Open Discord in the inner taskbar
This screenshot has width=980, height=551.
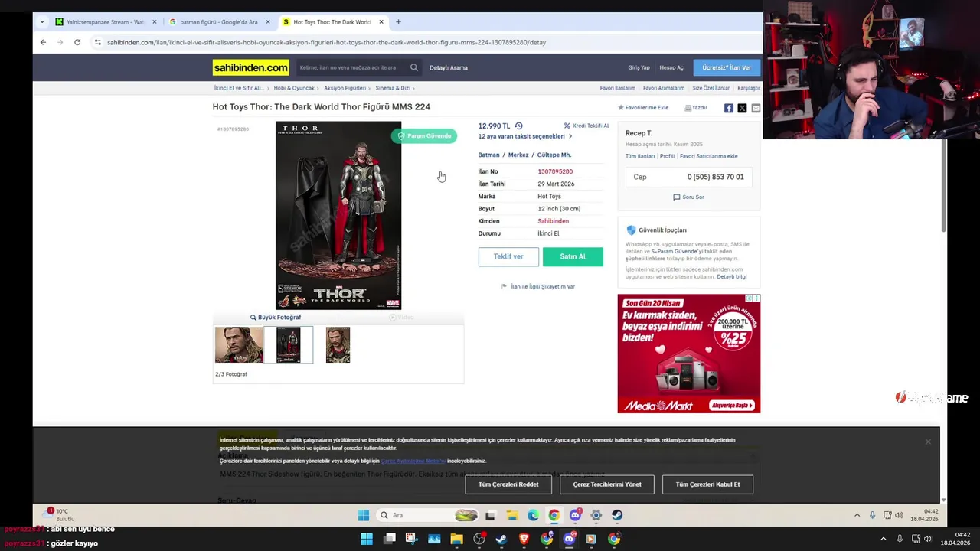tap(575, 515)
